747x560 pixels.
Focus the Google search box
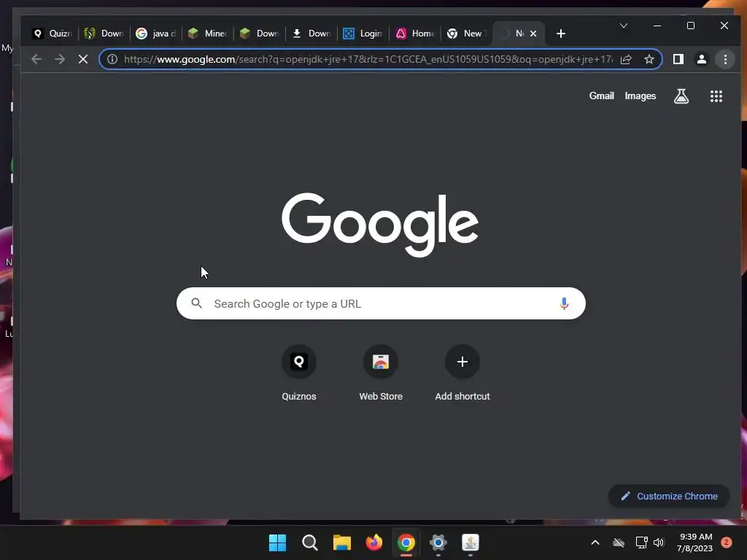[381, 303]
